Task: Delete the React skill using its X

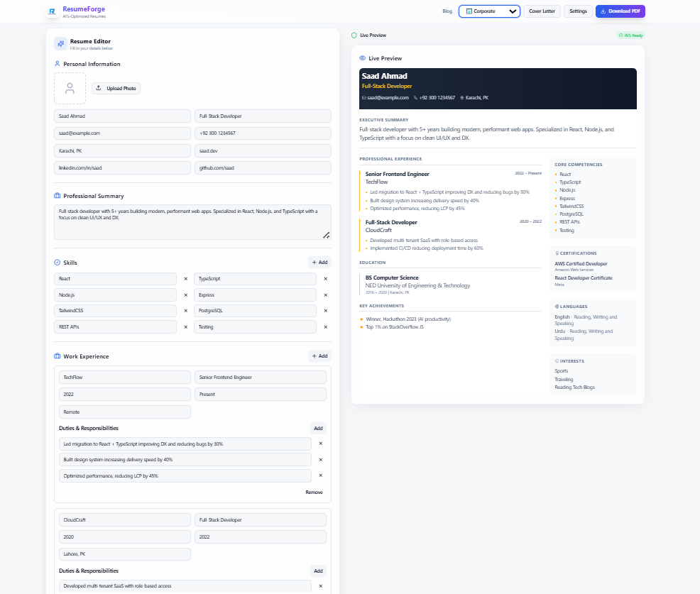Action: (185, 278)
